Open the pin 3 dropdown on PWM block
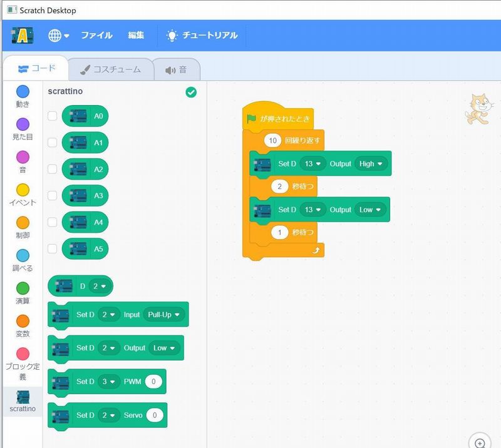The image size is (501, 448). (109, 381)
